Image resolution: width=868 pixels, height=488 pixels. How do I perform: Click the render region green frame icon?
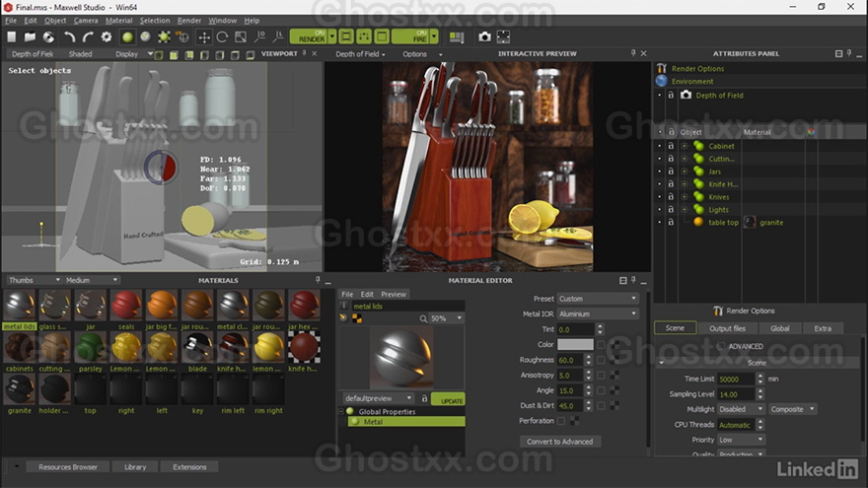pos(382,36)
